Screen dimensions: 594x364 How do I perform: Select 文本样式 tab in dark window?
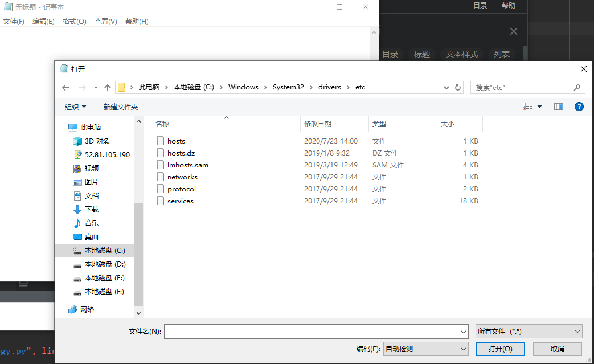click(x=461, y=54)
